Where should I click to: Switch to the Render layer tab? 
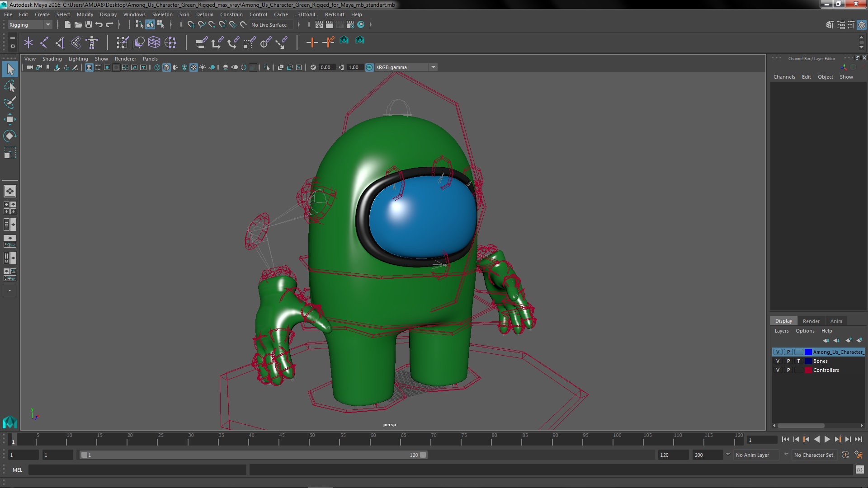click(811, 321)
